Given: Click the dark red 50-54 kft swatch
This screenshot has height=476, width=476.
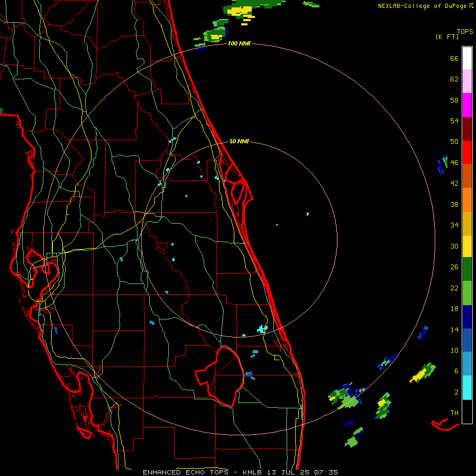Looking at the screenshot, I should pos(467,129).
